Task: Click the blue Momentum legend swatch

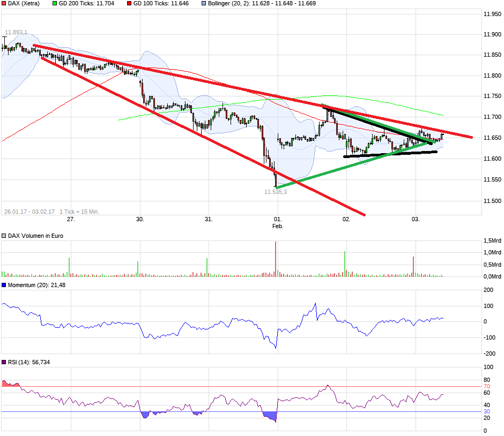Action: 4,285
